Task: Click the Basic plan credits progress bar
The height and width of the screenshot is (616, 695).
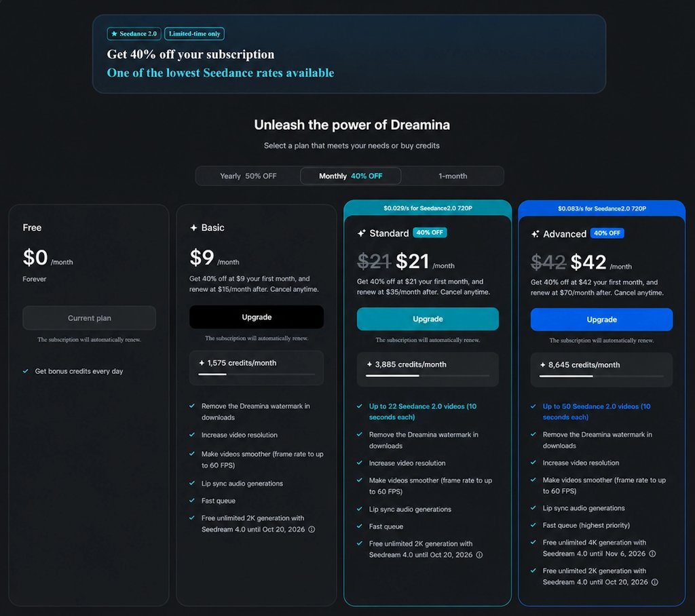Action: (257, 374)
